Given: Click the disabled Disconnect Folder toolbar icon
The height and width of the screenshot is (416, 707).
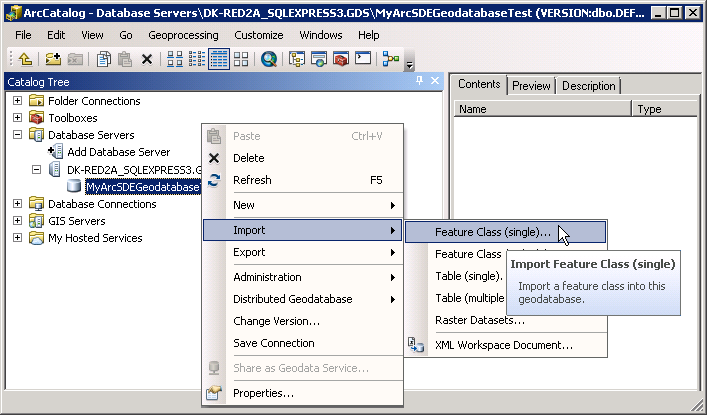Looking at the screenshot, I should tap(75, 59).
